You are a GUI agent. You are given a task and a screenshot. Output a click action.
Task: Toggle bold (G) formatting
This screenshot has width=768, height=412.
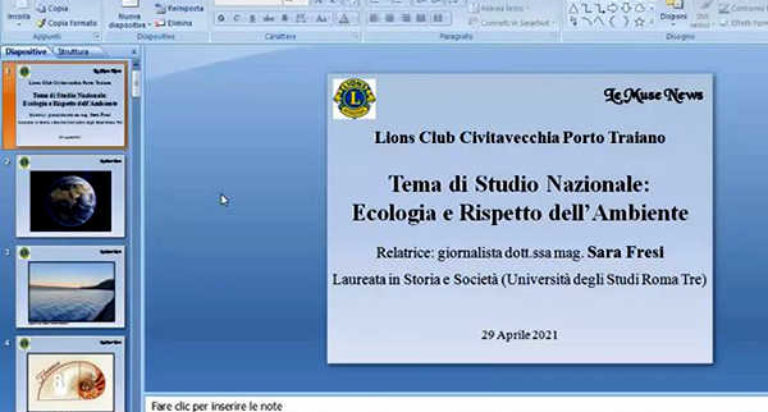(x=221, y=19)
